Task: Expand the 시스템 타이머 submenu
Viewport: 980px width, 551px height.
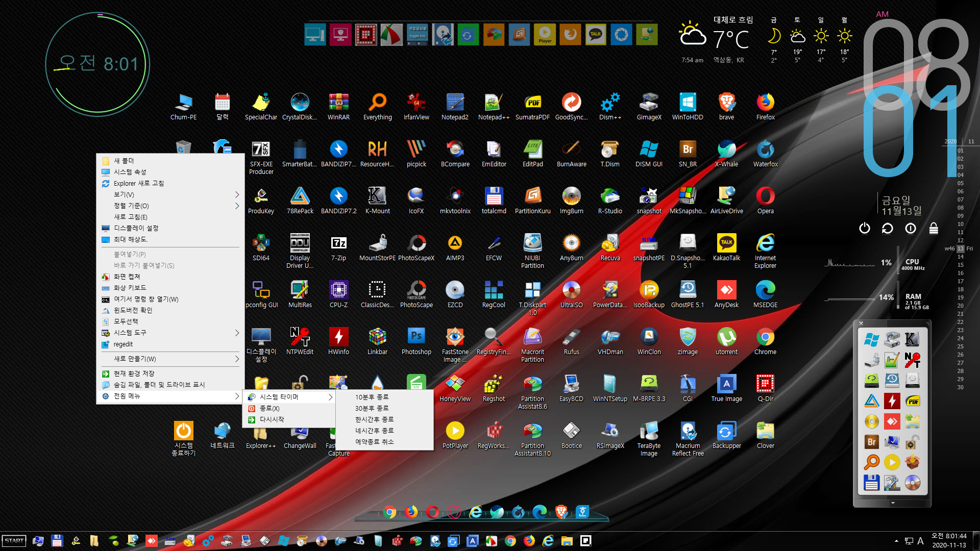Action: [x=289, y=397]
